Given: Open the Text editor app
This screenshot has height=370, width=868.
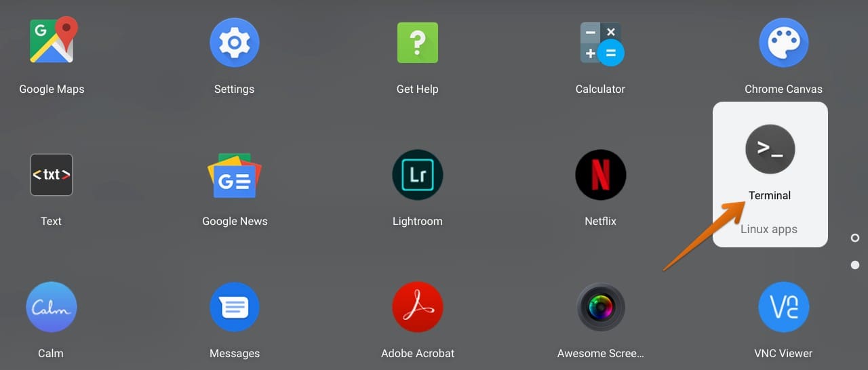Looking at the screenshot, I should (x=52, y=175).
